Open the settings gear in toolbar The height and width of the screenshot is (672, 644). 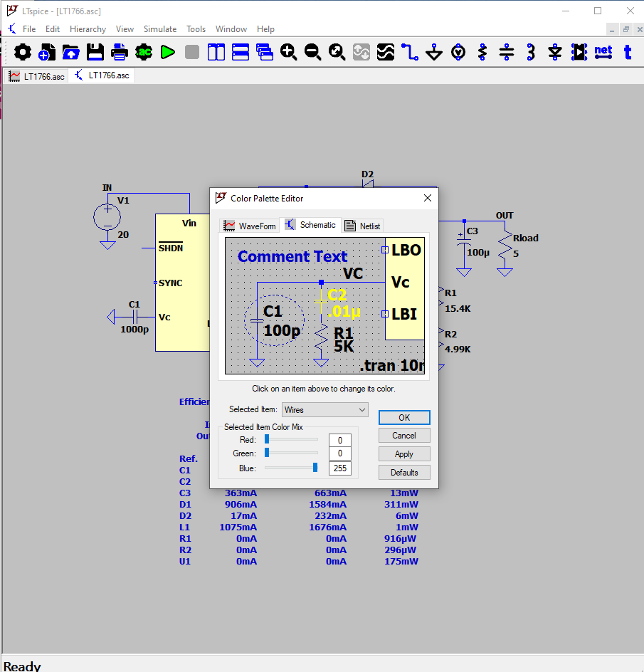coord(23,52)
